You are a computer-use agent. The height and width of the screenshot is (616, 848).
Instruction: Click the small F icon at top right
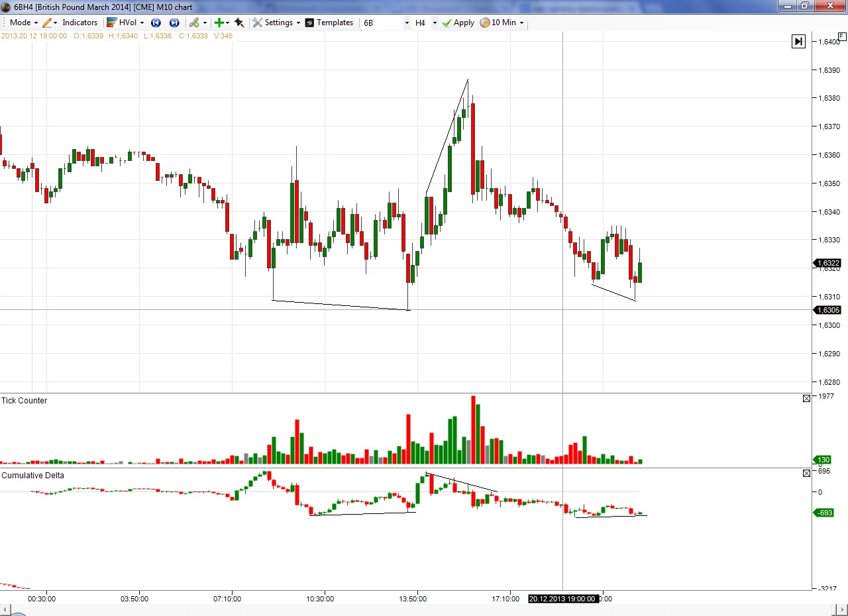(x=841, y=36)
